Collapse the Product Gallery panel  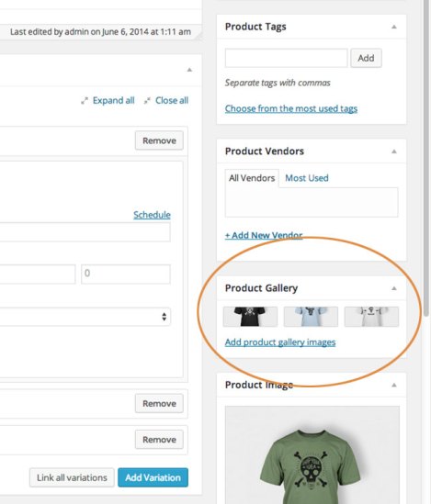(x=394, y=288)
